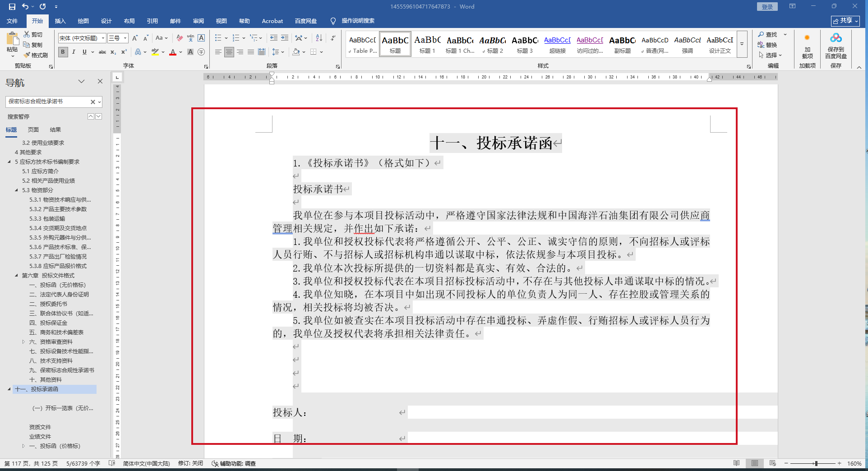Switch to the 页面 tab in navigation pane

pyautogui.click(x=33, y=129)
